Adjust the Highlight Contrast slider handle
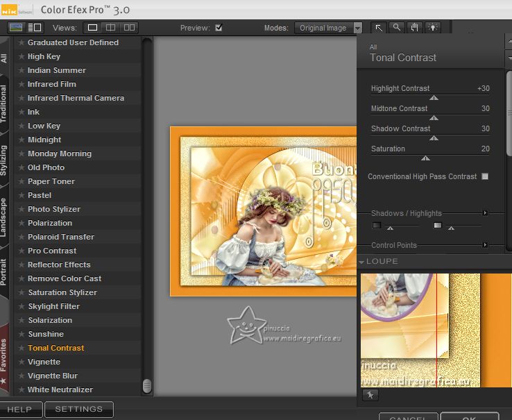Screen dimensions: 512x420 click(434, 98)
